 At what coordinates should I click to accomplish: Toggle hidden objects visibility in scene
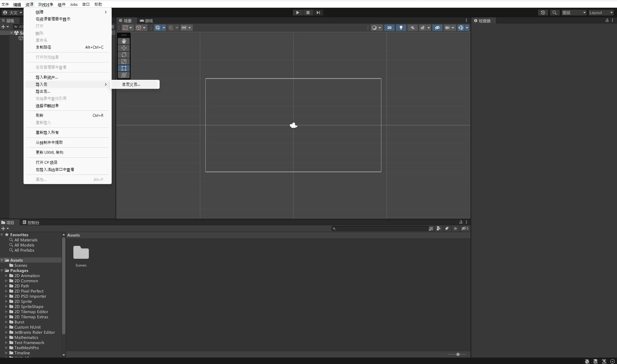pos(437,28)
